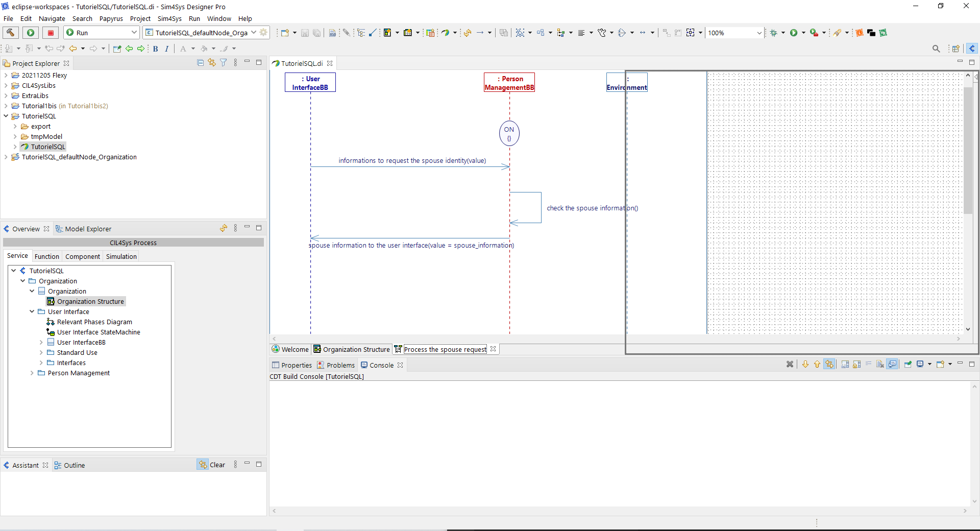This screenshot has height=531, width=980.
Task: Close the TutorielSQL.di editor tab
Action: click(330, 63)
